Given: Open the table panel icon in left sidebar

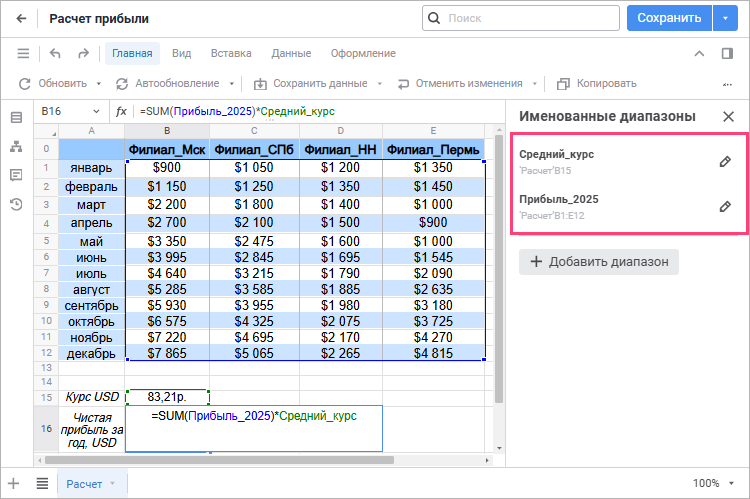Looking at the screenshot, I should pyautogui.click(x=16, y=117).
